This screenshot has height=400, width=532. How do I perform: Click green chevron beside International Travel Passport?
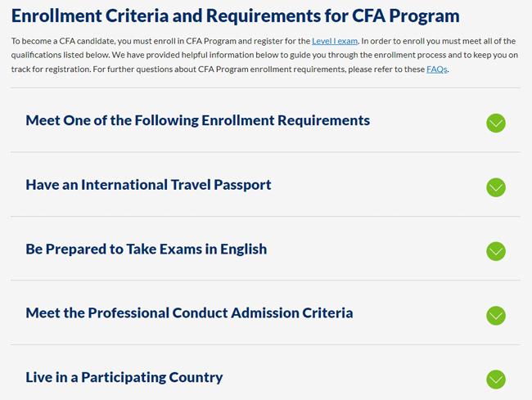pyautogui.click(x=495, y=187)
